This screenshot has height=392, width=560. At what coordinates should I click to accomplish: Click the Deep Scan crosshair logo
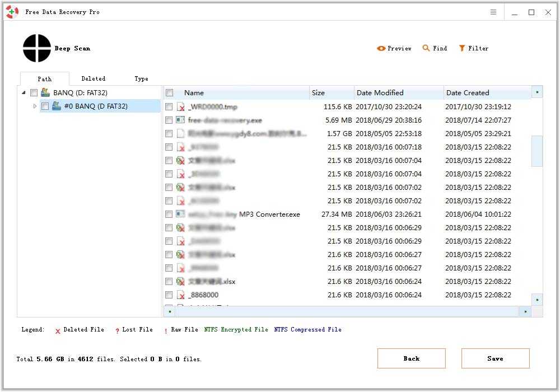37,48
